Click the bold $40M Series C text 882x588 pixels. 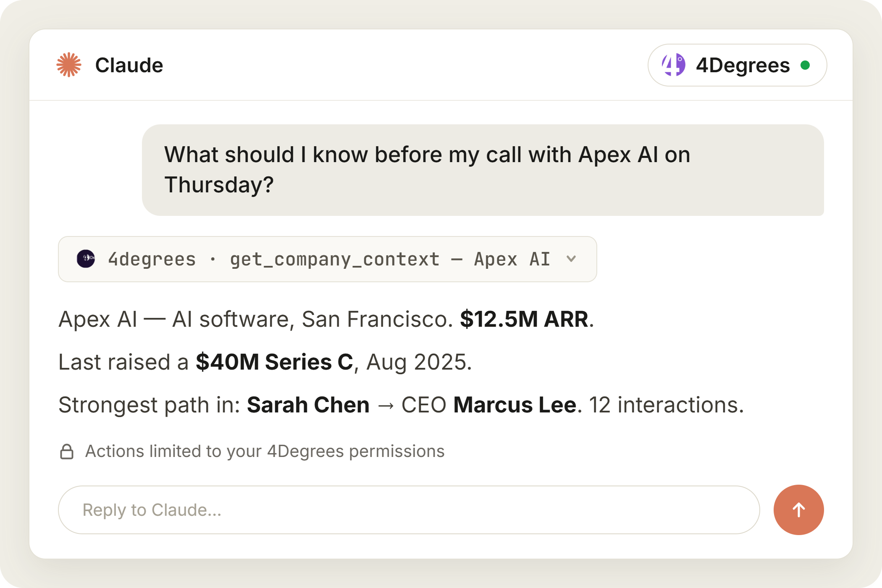[275, 362]
